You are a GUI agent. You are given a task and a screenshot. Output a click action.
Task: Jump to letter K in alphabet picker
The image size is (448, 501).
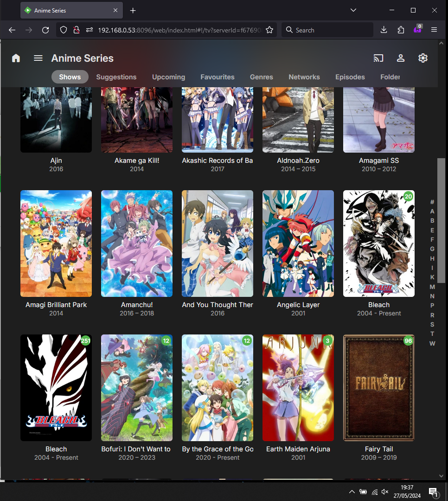[432, 277]
